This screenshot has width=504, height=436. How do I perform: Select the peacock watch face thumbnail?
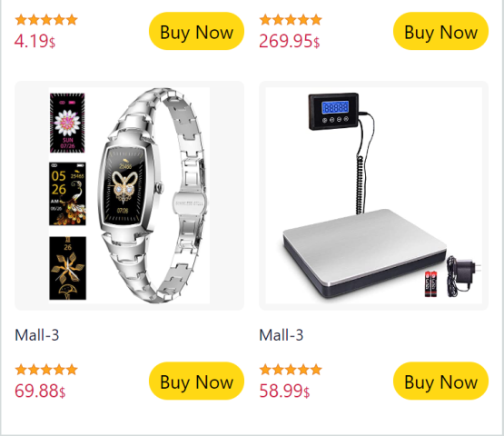tap(67, 193)
